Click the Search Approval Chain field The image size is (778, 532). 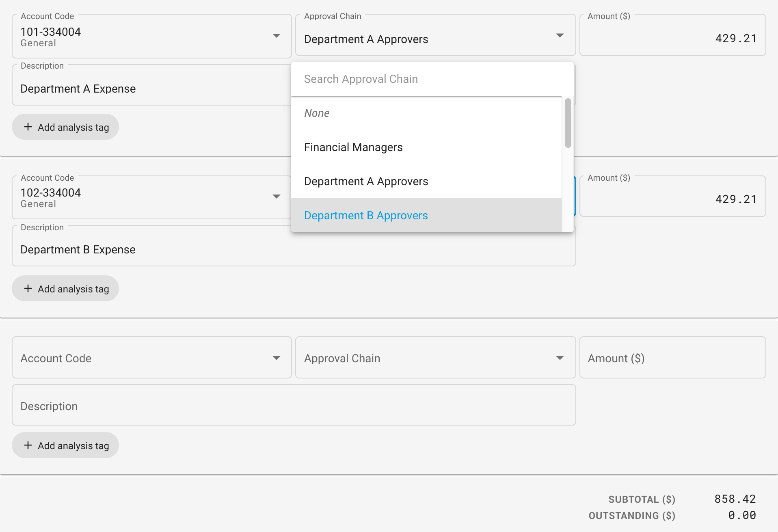coord(406,79)
